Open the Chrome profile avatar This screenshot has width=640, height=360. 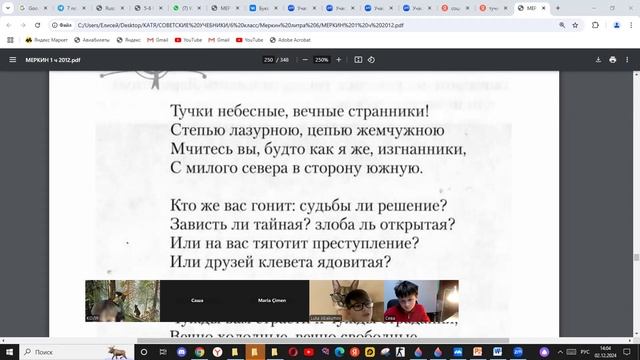(x=616, y=25)
